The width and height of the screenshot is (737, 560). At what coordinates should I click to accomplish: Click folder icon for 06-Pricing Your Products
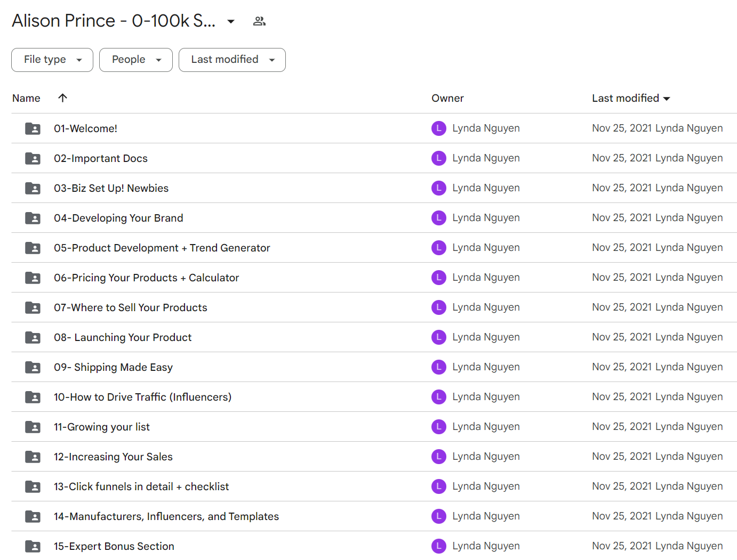(x=33, y=278)
